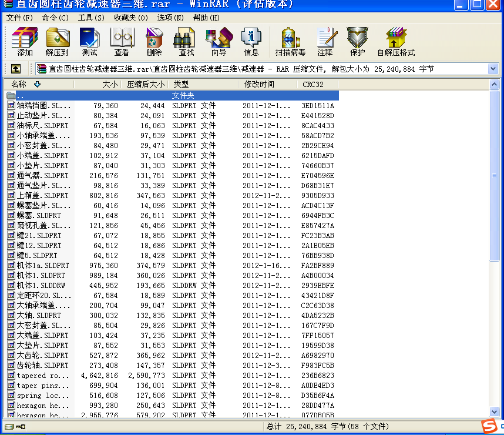Select file 小端盖.SLDPRT

pyautogui.click(x=42, y=155)
